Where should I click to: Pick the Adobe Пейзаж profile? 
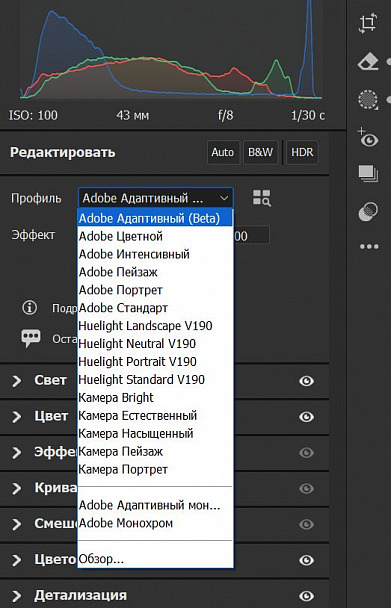pos(155,272)
